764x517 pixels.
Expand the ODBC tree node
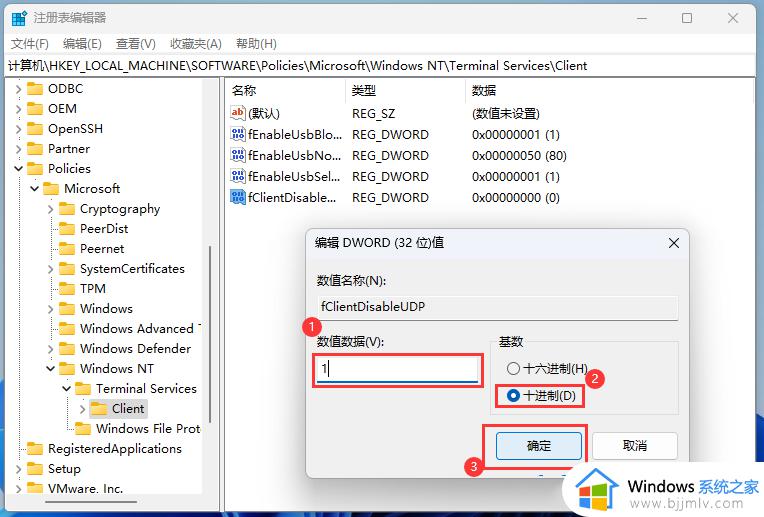[19, 89]
